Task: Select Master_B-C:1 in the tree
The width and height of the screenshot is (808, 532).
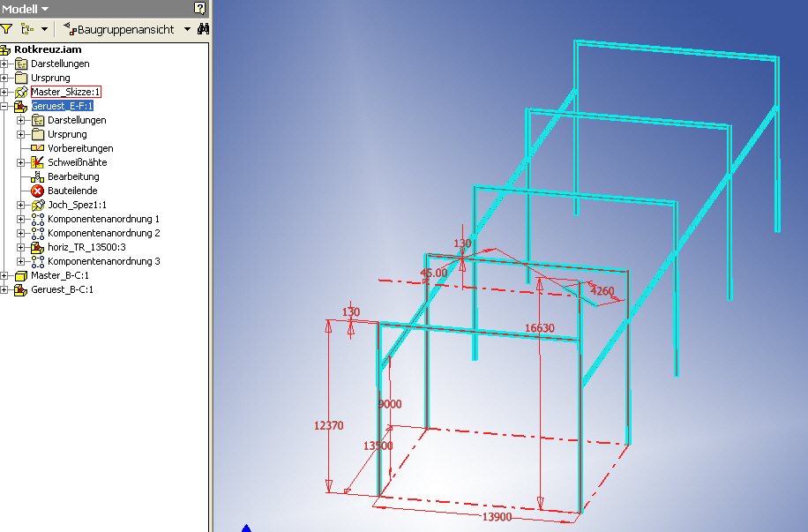Action: point(60,276)
